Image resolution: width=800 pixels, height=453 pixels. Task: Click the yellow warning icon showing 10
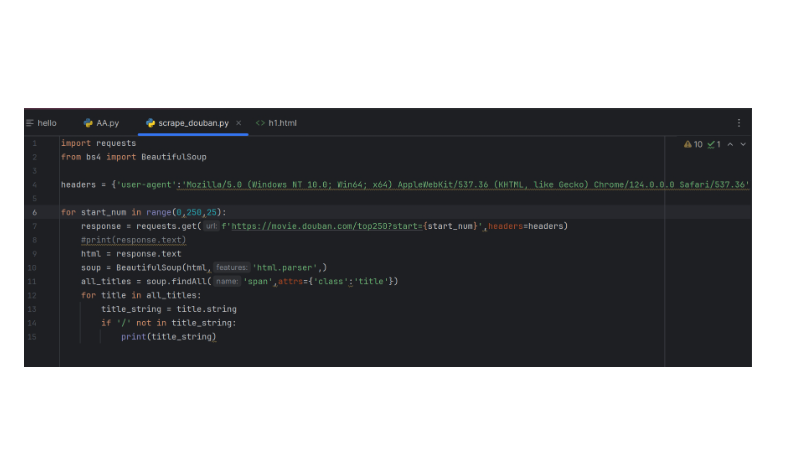pos(688,144)
